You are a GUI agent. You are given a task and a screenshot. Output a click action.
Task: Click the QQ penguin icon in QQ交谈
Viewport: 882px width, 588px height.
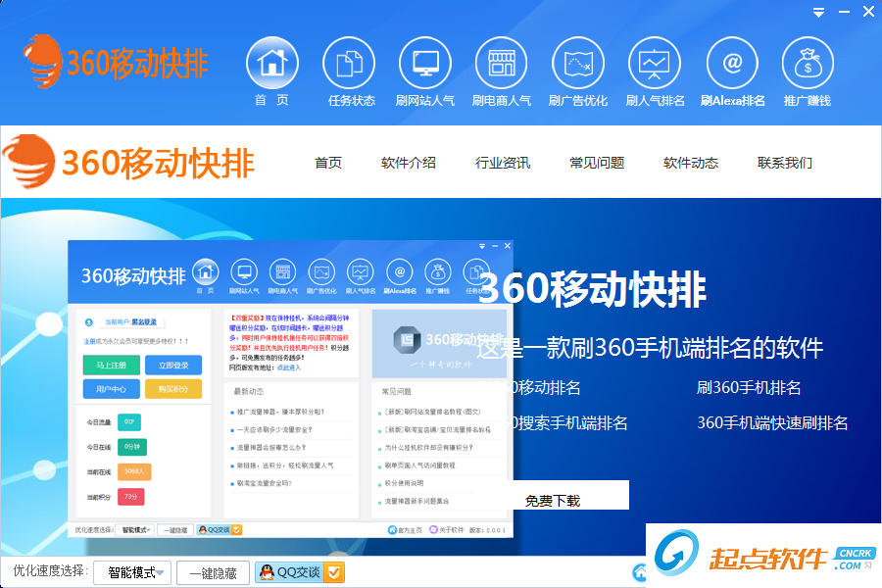point(267,572)
